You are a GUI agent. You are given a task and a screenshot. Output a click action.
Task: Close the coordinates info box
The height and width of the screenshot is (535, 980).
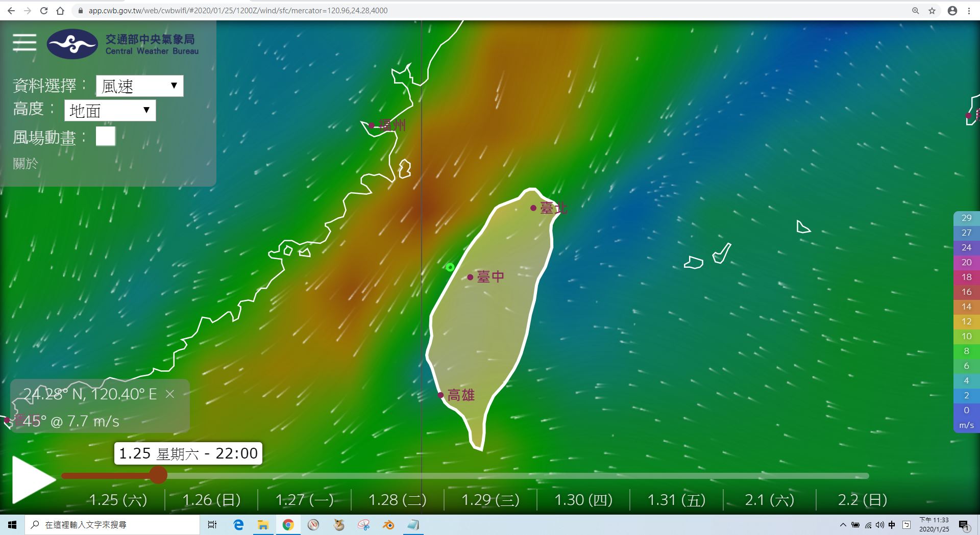pos(170,394)
